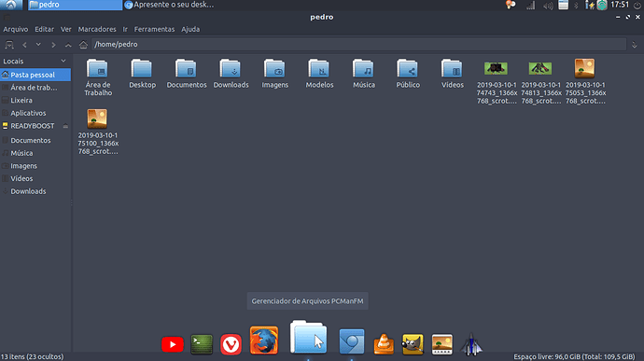Launch VLC media player from the dock
The image size is (644, 361).
coord(384,344)
